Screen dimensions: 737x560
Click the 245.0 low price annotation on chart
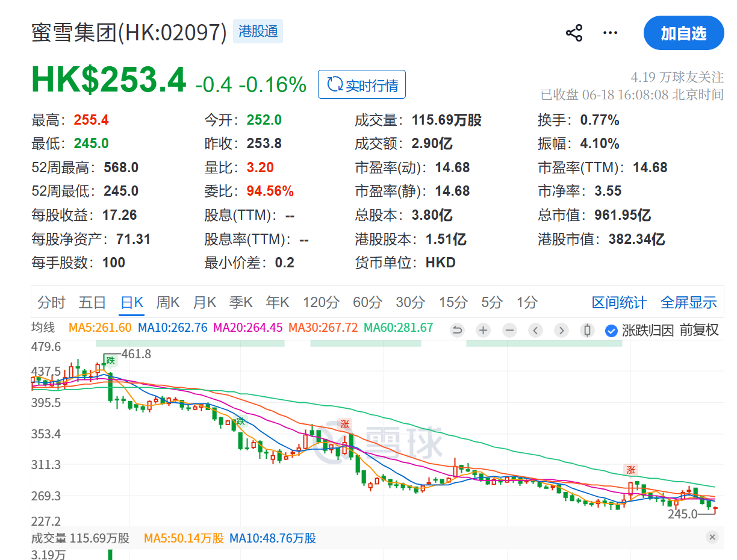pyautogui.click(x=682, y=514)
